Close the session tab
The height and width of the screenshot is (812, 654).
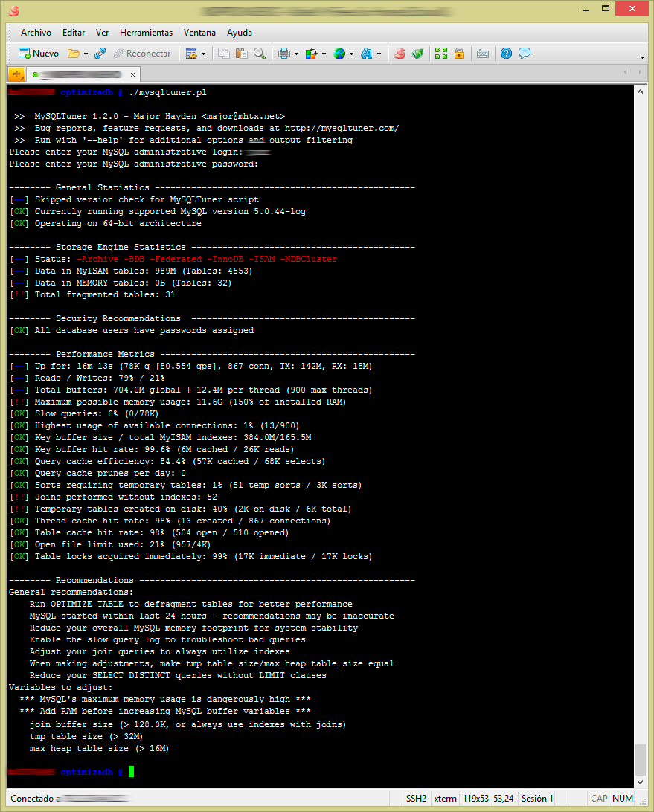coord(132,74)
